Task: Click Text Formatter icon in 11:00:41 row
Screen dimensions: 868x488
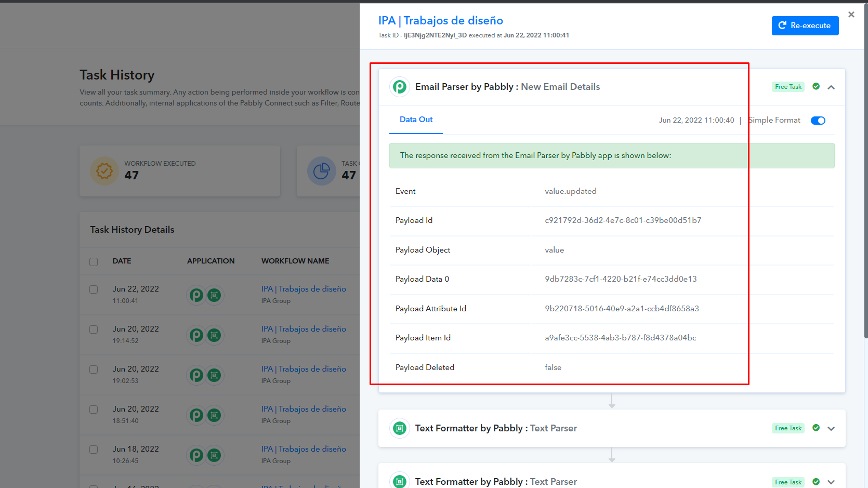Action: pyautogui.click(x=214, y=295)
